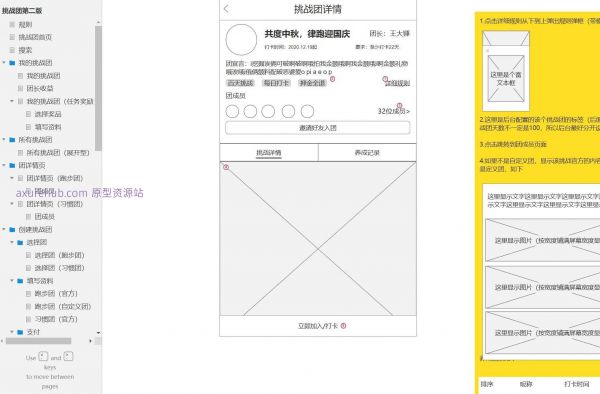The height and width of the screenshot is (394, 600).
Task: Click the 邀请好友入团 button
Action: tap(318, 128)
